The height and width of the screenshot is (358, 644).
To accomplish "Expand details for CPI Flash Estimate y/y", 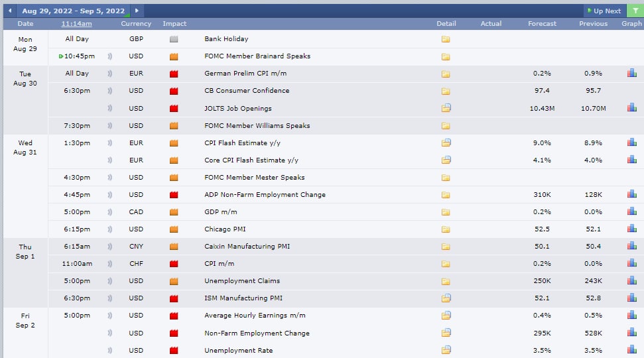I will click(x=446, y=143).
